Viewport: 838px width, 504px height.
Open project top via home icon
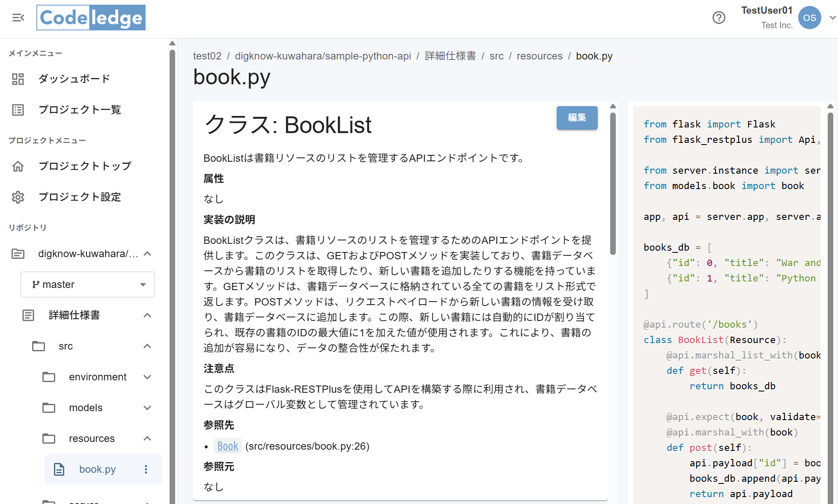coord(18,166)
